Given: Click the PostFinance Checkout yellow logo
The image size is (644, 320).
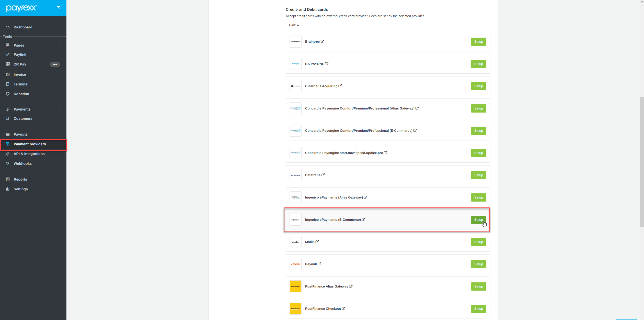Looking at the screenshot, I should [x=295, y=309].
